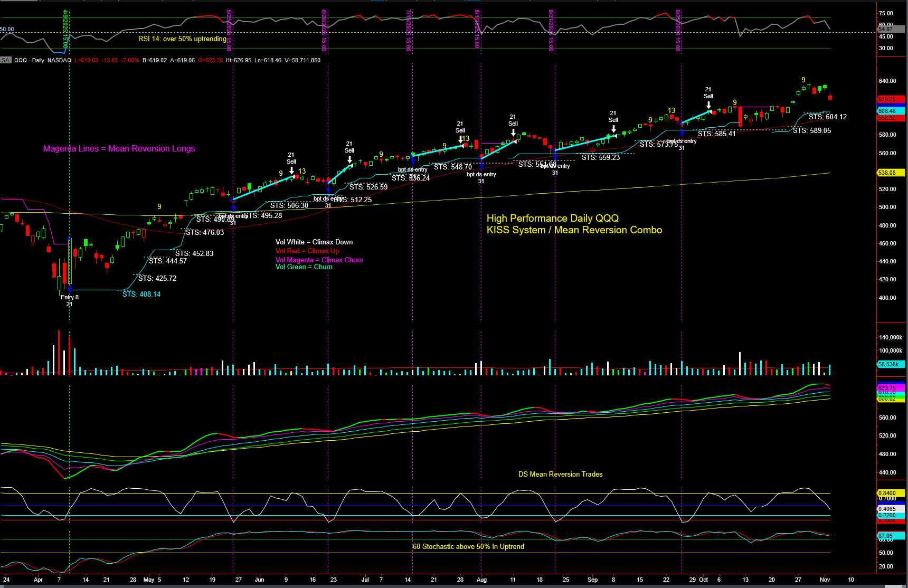
Task: Click the 'STS: 604.12' stop label
Action: click(827, 117)
